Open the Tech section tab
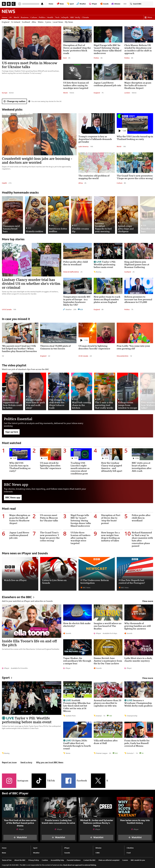Viewport: 155px width, 868px height. click(x=57, y=17)
